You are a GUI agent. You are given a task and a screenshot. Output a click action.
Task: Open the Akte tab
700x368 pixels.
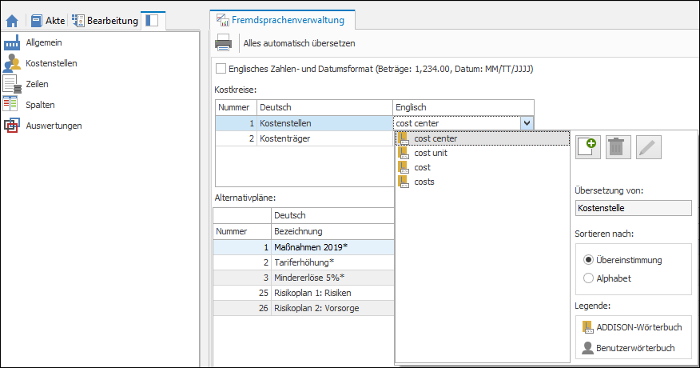tap(48, 21)
